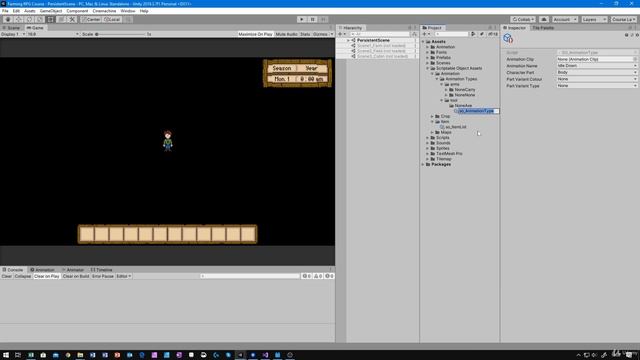Toggle Clear on Play in Console

47,276
